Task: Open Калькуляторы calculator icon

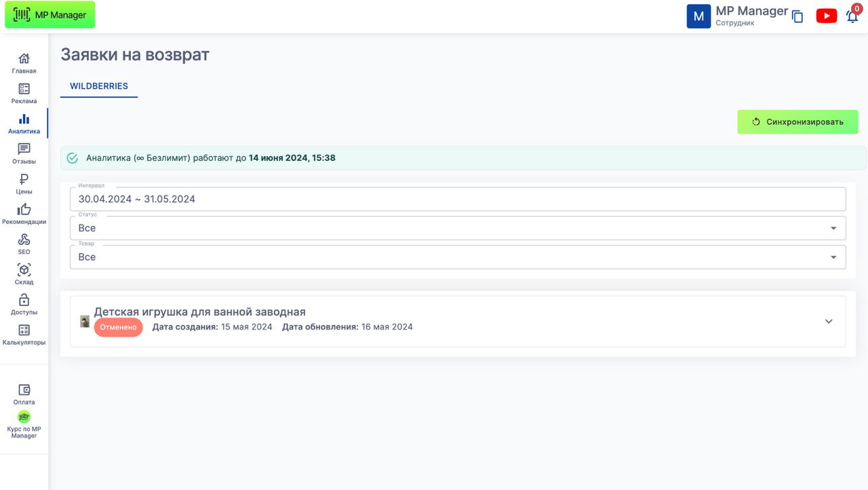Action: 24,331
